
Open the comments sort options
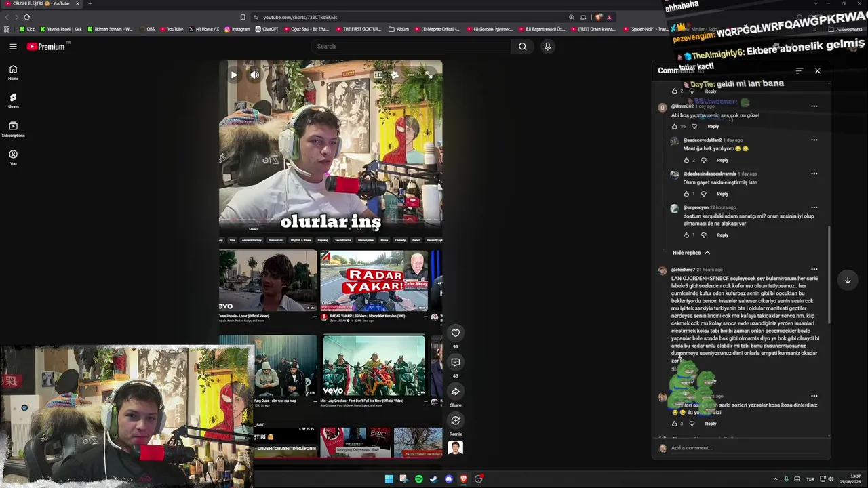pos(799,70)
